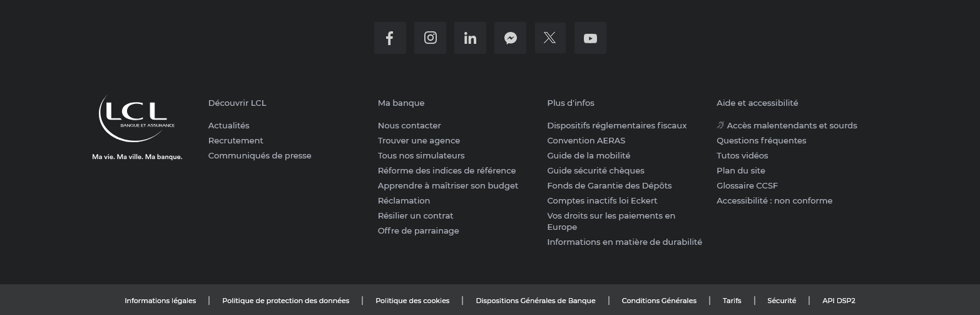Select Trouver une agence
This screenshot has width=980, height=315.
coord(419,140)
